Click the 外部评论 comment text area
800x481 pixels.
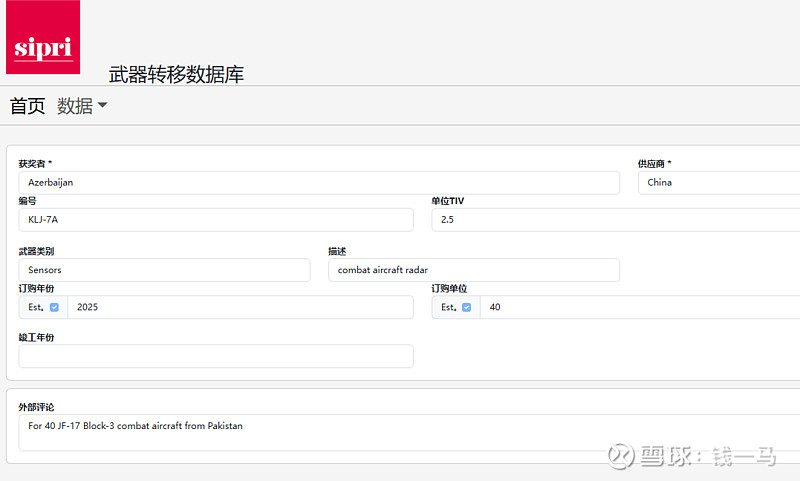point(409,433)
